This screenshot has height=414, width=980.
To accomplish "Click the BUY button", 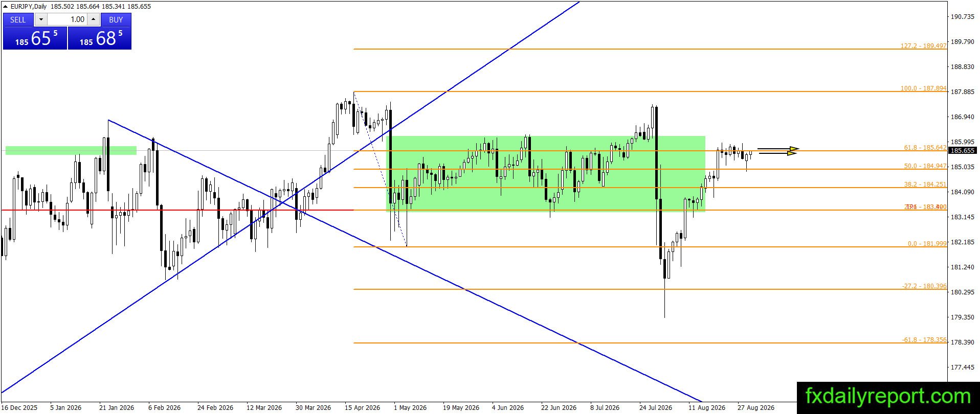I will (116, 19).
